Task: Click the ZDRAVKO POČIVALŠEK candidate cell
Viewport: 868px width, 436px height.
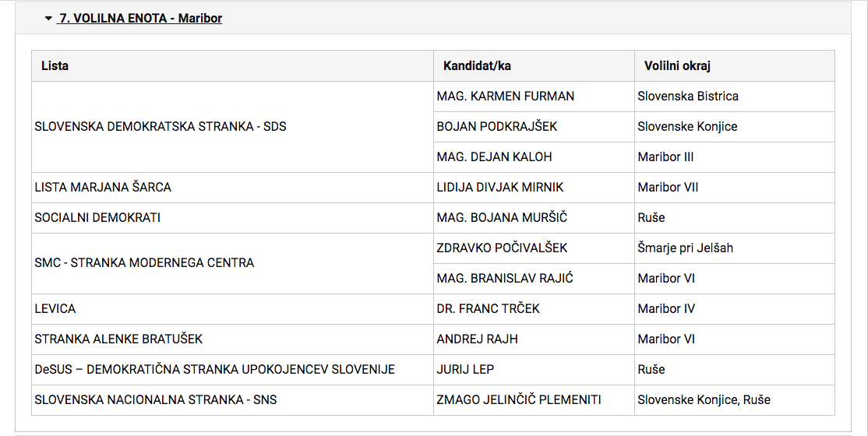Action: tap(503, 248)
